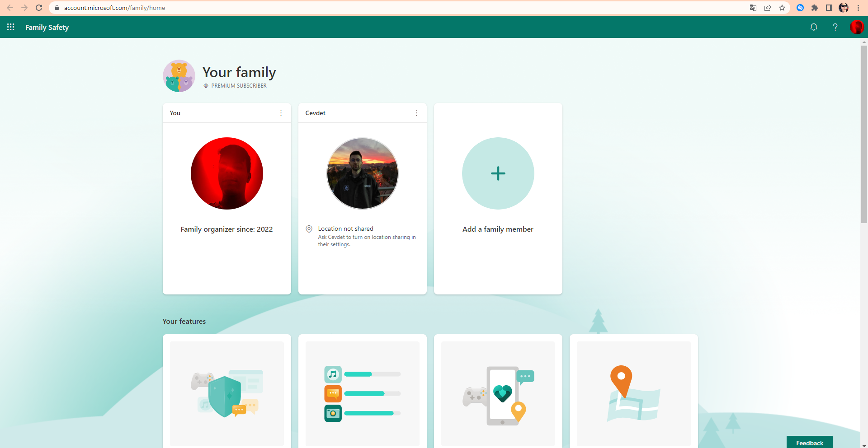
Task: Click the Premium Subscriber diamond icon
Action: tap(206, 86)
